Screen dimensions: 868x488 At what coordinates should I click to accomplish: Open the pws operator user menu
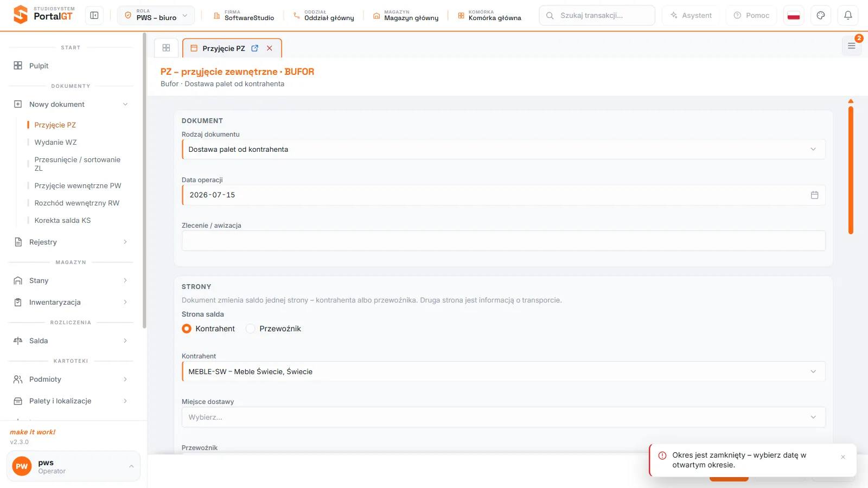pyautogui.click(x=73, y=466)
